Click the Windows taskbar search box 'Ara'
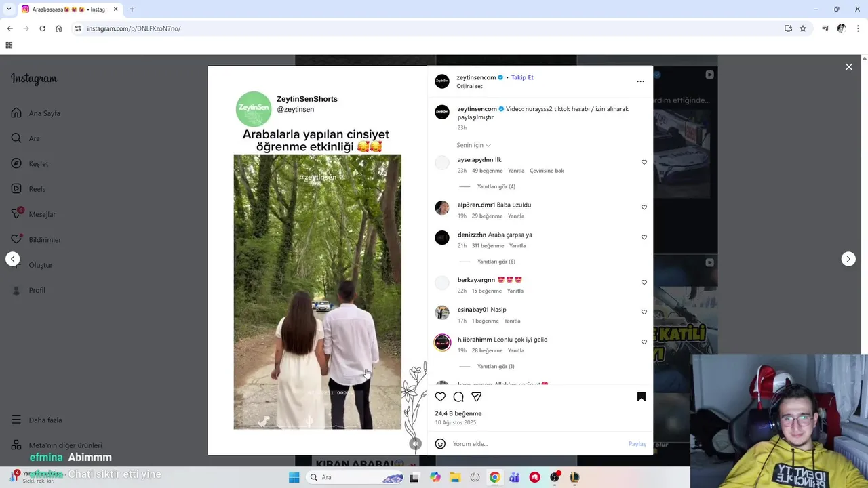 click(355, 477)
